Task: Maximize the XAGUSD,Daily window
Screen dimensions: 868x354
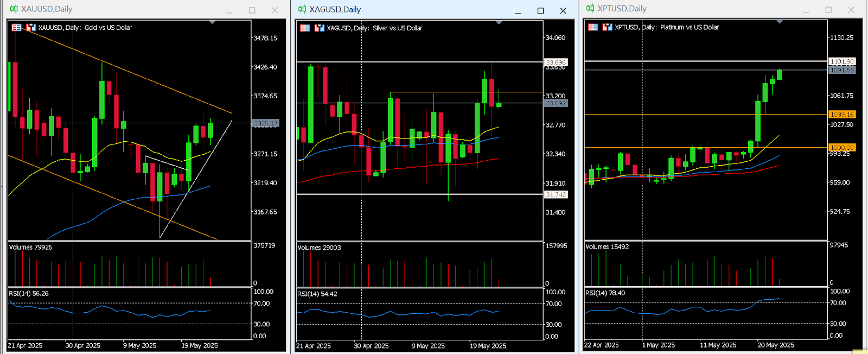Action: pos(540,11)
